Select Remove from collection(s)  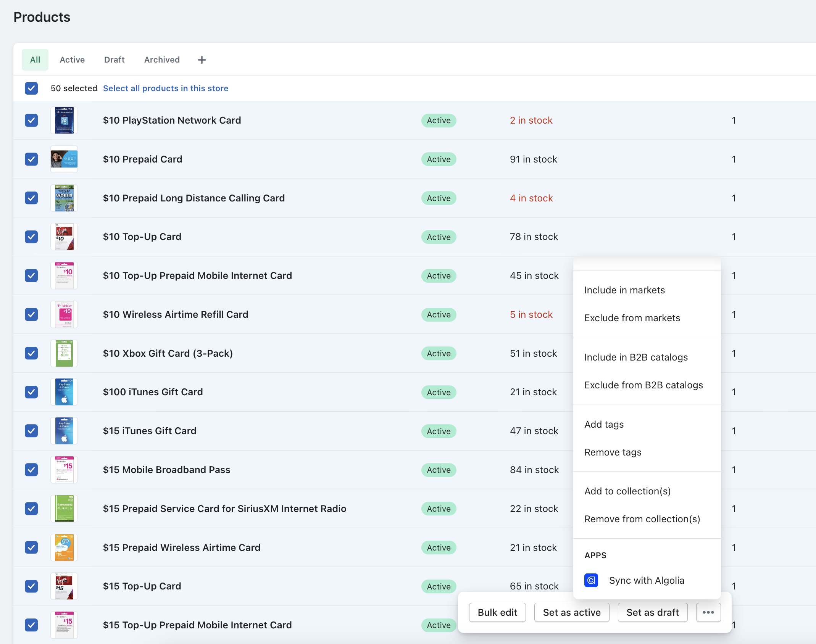(647, 519)
